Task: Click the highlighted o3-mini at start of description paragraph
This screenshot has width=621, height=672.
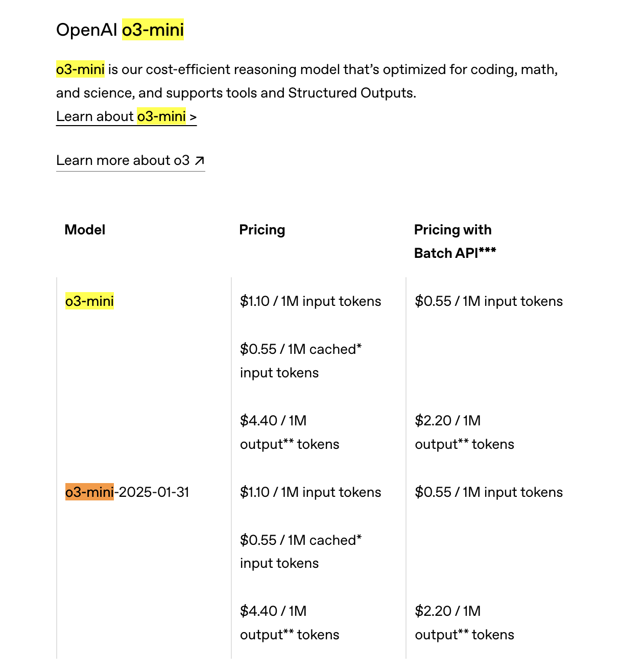Action: click(x=80, y=69)
